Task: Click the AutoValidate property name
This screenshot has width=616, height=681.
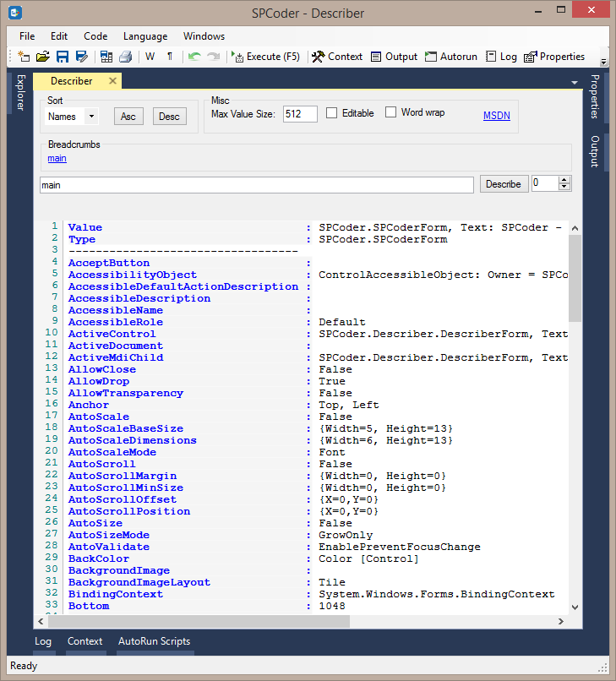Action: pyautogui.click(x=109, y=547)
